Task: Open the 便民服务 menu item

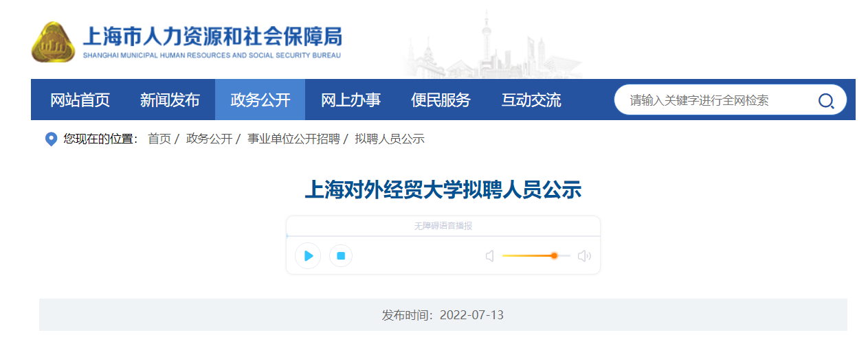Action: click(441, 100)
